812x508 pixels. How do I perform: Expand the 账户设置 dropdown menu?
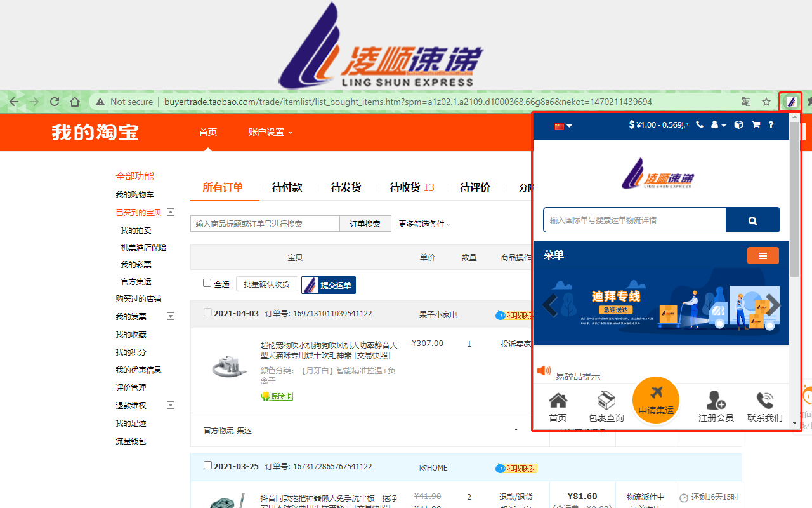click(270, 132)
